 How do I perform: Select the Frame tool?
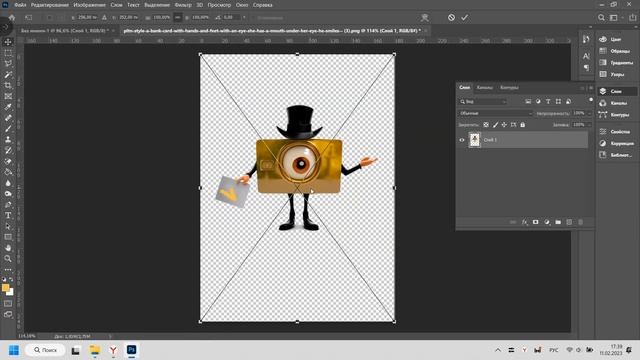[8, 96]
